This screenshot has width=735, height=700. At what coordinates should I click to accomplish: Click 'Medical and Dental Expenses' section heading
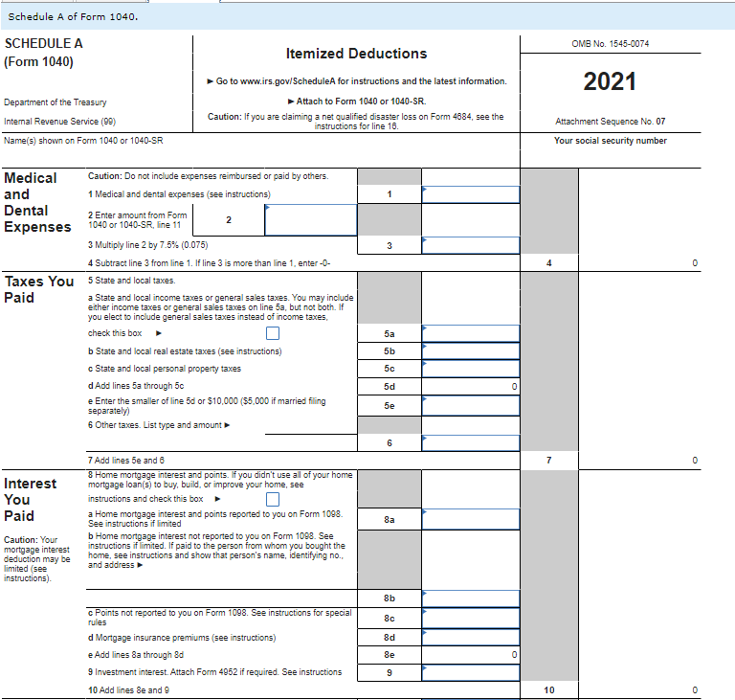coord(37,202)
